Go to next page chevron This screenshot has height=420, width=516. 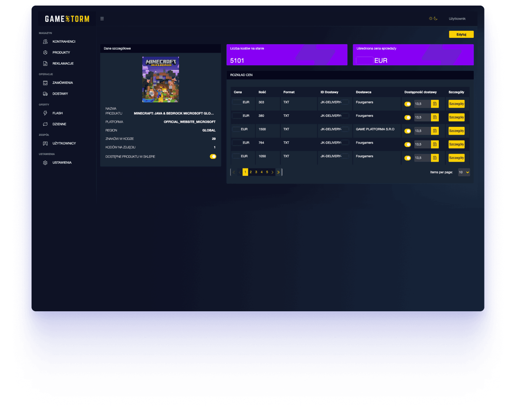(272, 172)
